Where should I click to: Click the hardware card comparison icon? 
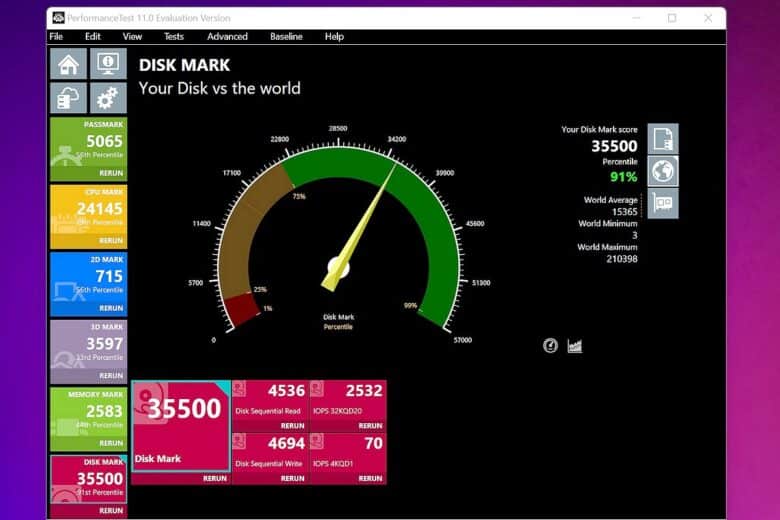[663, 203]
